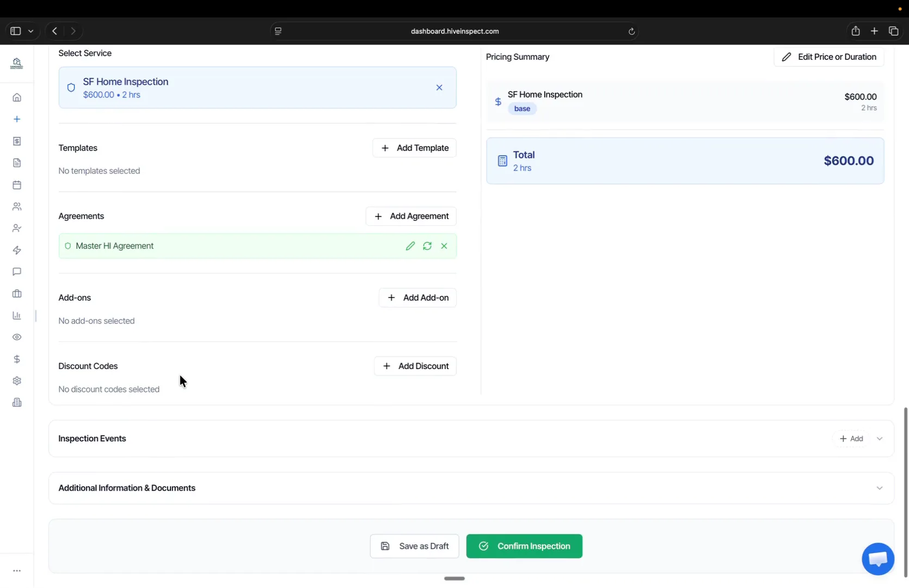The image size is (909, 588).
Task: Click the $600.00 price in pricing line
Action: tap(860, 97)
